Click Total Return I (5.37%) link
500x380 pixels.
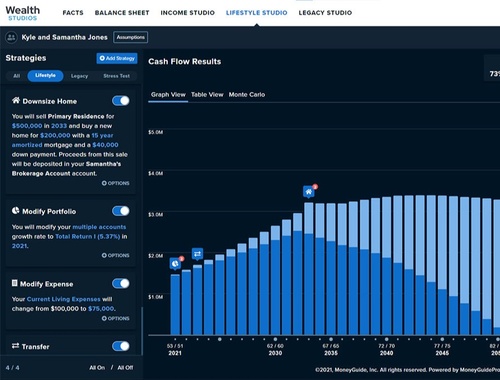[x=88, y=236]
